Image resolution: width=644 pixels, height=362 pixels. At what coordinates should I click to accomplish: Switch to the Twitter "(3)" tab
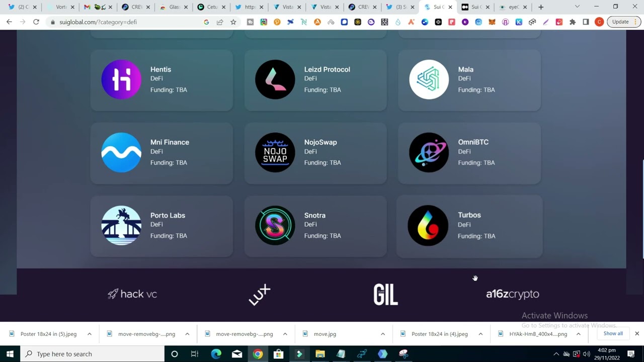400,7
